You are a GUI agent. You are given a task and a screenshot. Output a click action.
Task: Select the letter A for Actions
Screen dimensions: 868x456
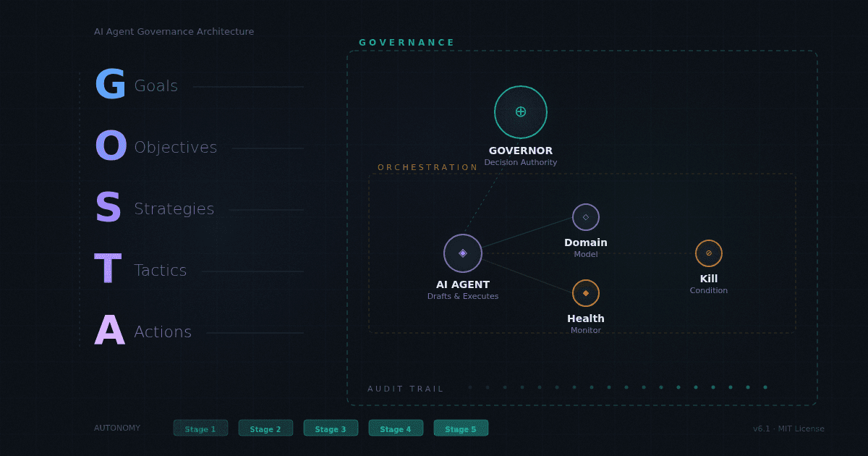109,331
